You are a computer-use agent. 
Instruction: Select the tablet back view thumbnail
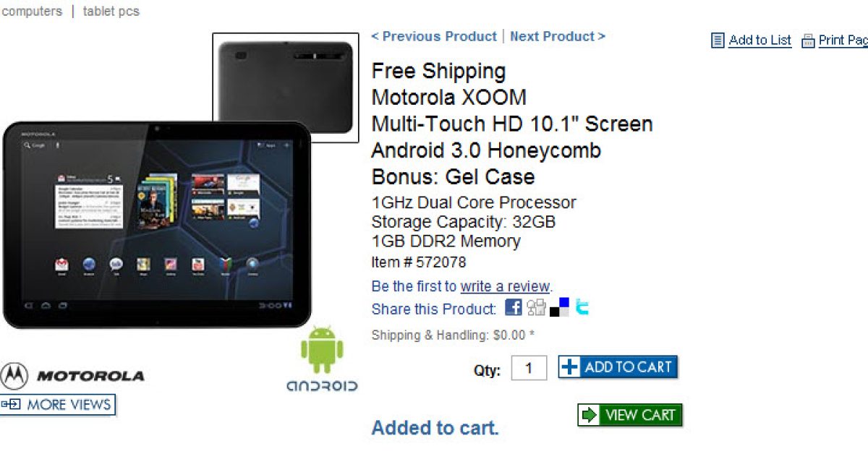click(x=286, y=87)
